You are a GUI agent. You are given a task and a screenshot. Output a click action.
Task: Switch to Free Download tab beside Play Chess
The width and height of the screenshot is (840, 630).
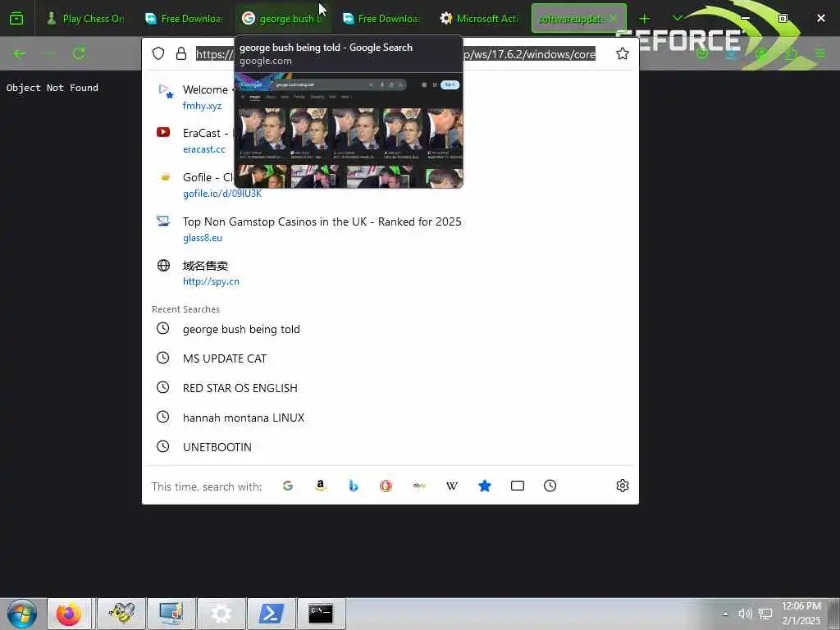[183, 19]
